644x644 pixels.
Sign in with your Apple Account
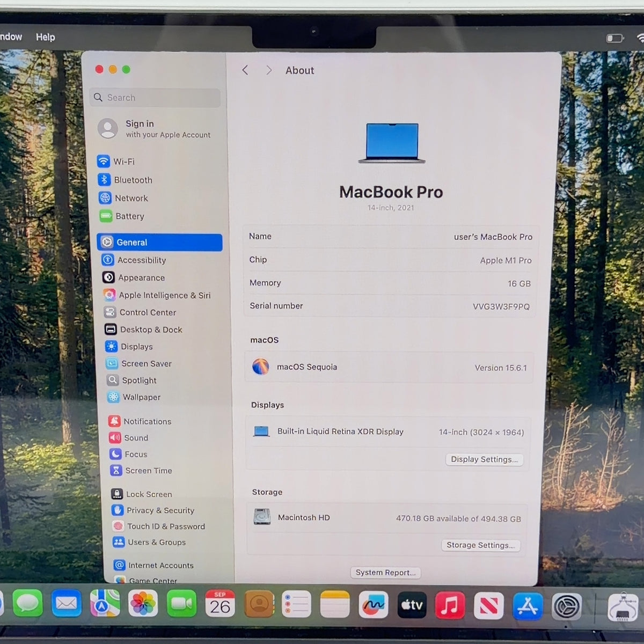pyautogui.click(x=155, y=129)
